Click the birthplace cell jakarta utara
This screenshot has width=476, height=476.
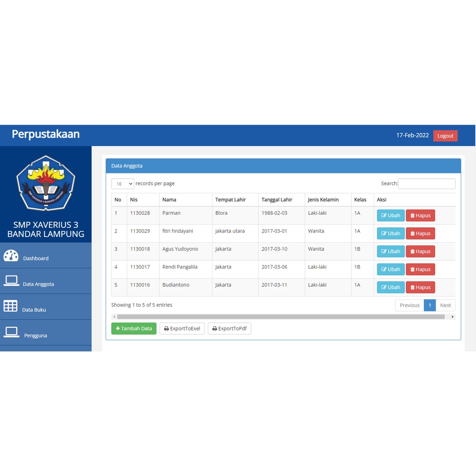point(230,231)
